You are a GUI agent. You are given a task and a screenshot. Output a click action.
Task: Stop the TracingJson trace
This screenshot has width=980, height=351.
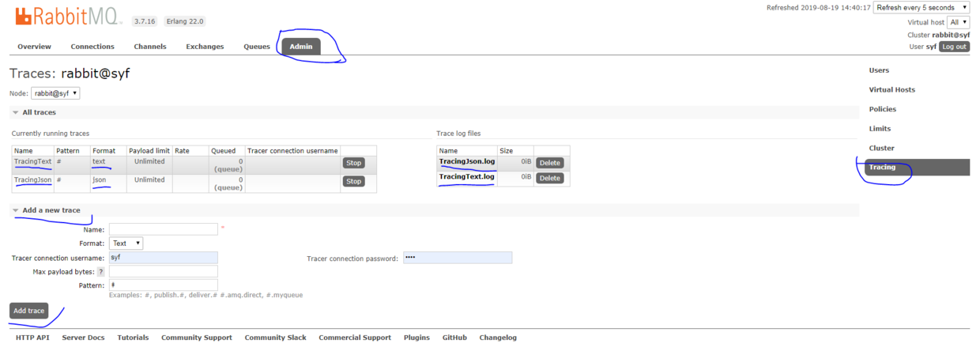(353, 181)
